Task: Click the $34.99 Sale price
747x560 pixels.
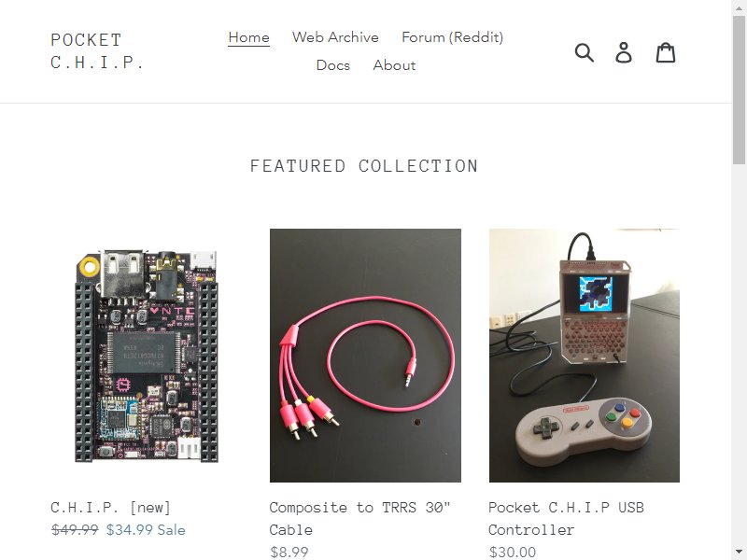Action: 146,530
